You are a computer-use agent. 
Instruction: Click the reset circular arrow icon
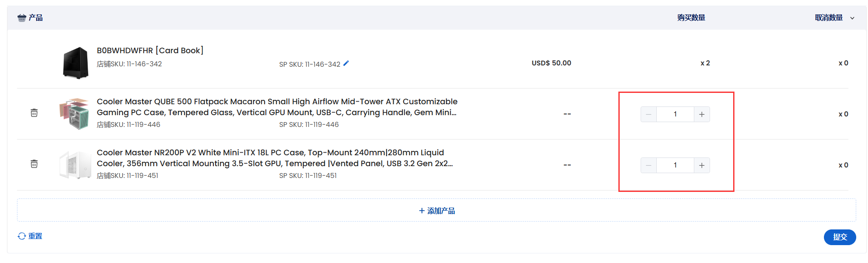(22, 236)
